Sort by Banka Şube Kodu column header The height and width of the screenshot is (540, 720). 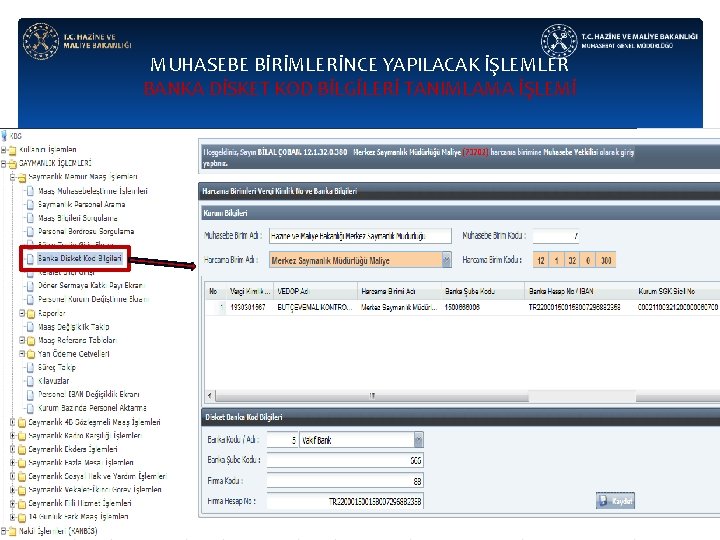[x=483, y=291]
